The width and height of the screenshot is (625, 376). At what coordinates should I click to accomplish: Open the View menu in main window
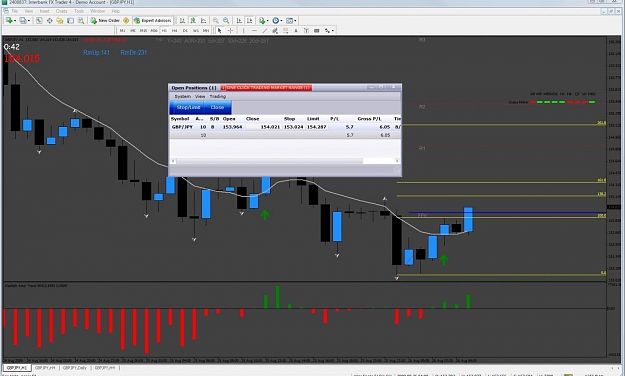click(x=29, y=11)
